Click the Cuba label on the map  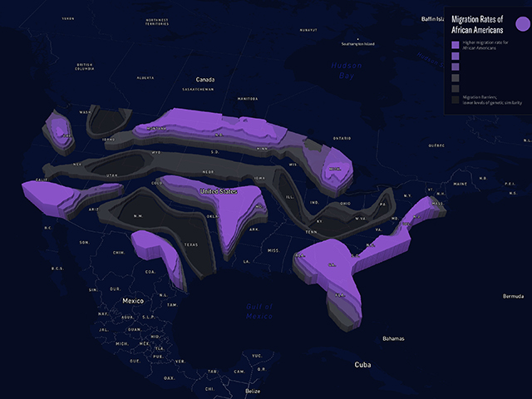click(362, 365)
